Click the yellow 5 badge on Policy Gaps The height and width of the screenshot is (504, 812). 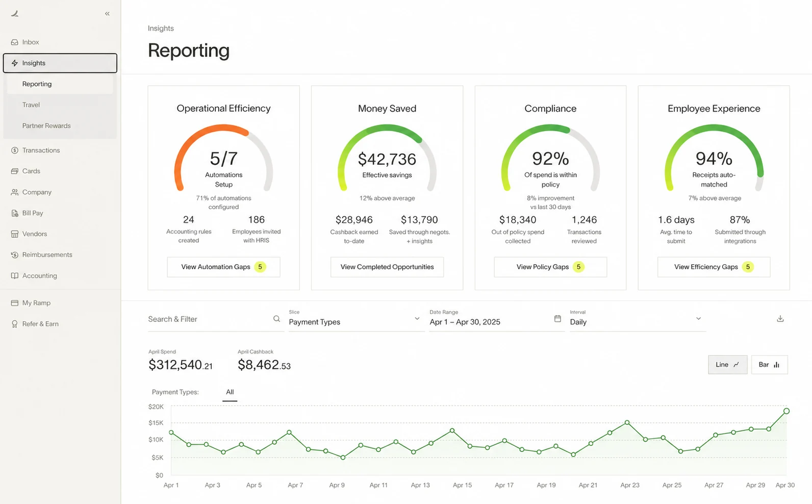point(578,267)
